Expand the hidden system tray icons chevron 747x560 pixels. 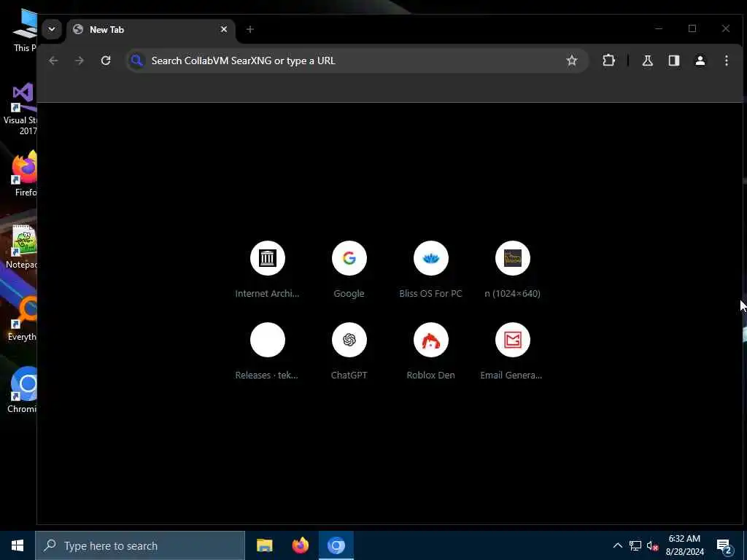617,545
